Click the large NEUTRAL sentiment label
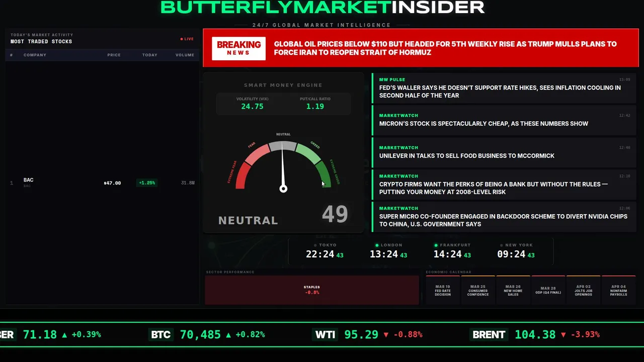Image resolution: width=644 pixels, height=362 pixels. point(248,220)
